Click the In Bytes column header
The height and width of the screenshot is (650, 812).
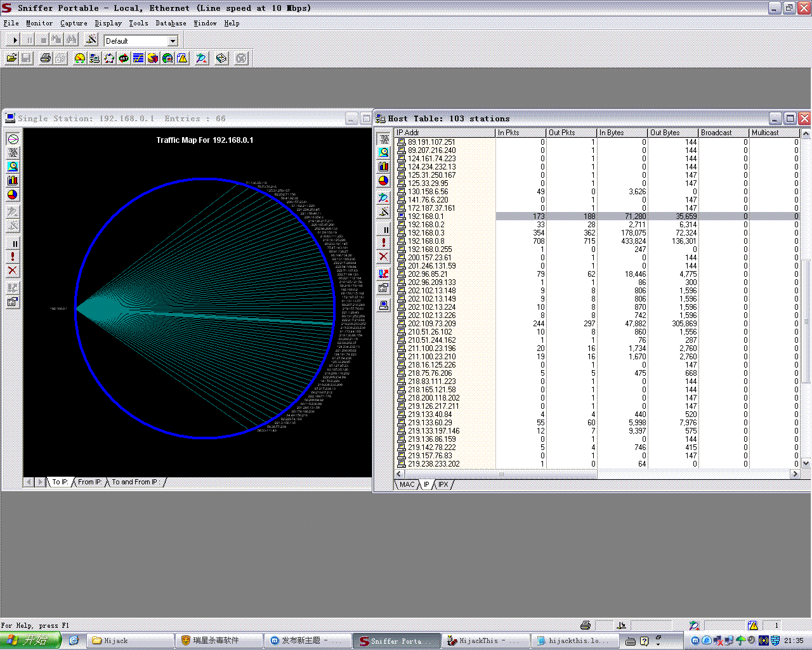pyautogui.click(x=622, y=133)
